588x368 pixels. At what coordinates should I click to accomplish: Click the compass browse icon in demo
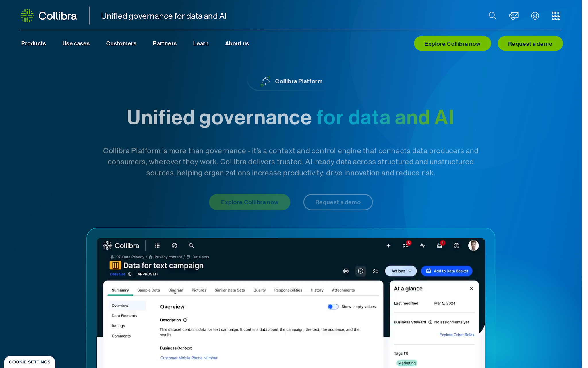tap(174, 246)
